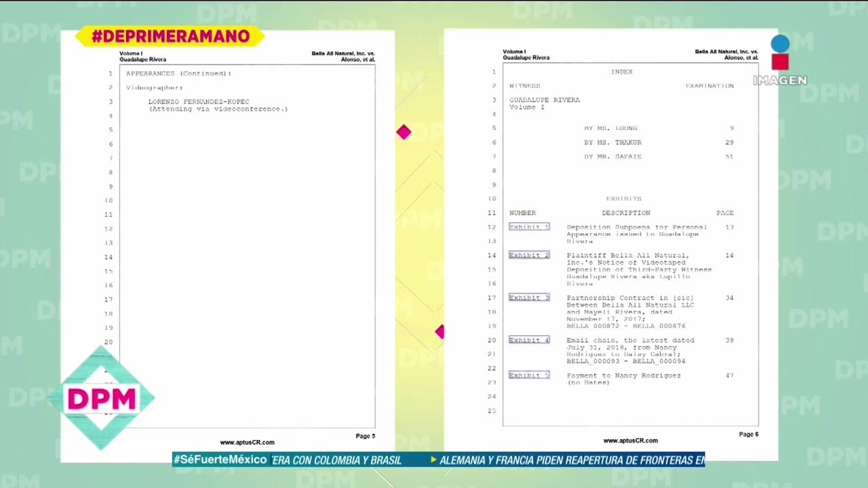This screenshot has height=488, width=868.
Task: Select the Videographer label
Action: pos(154,87)
